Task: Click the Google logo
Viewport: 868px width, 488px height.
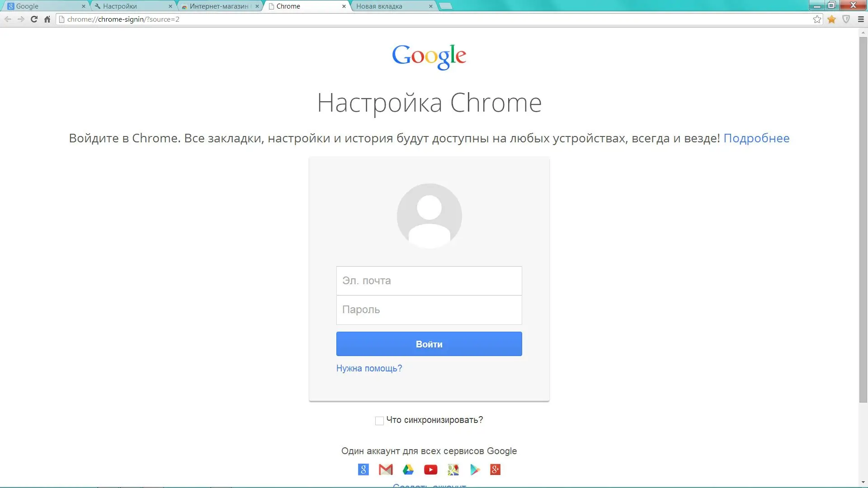Action: click(x=429, y=56)
